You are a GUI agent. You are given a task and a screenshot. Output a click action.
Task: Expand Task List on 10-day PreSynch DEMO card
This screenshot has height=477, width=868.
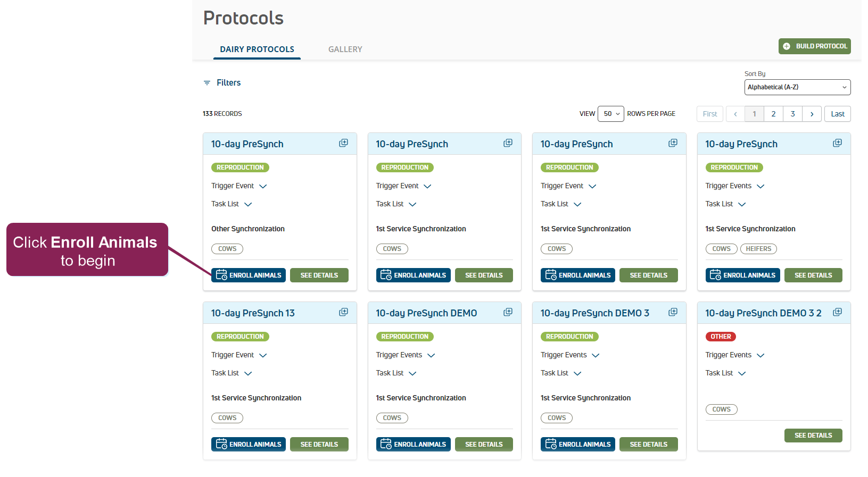tap(412, 373)
